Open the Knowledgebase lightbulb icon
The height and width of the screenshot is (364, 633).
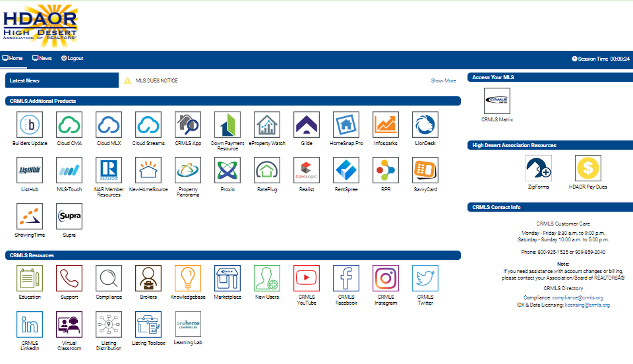(188, 278)
